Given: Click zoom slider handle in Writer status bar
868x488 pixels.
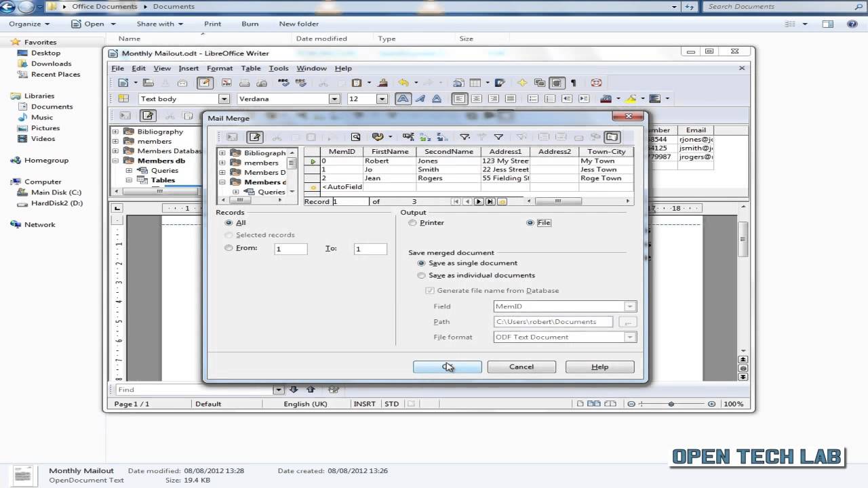Looking at the screenshot, I should click(671, 404).
